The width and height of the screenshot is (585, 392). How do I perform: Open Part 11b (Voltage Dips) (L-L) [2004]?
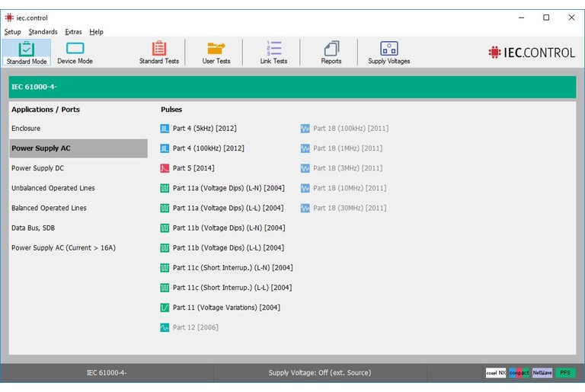click(229, 247)
